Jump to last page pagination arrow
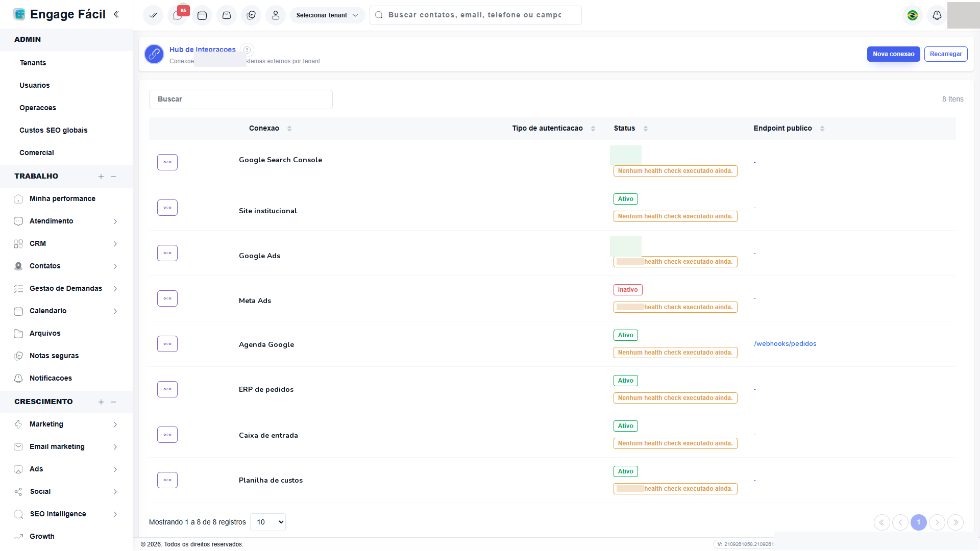The width and height of the screenshot is (980, 551). click(x=955, y=522)
